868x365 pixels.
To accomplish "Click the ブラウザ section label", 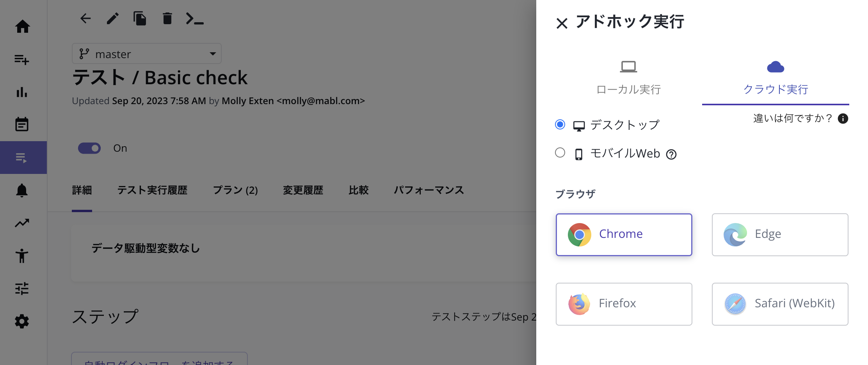I will [x=575, y=194].
